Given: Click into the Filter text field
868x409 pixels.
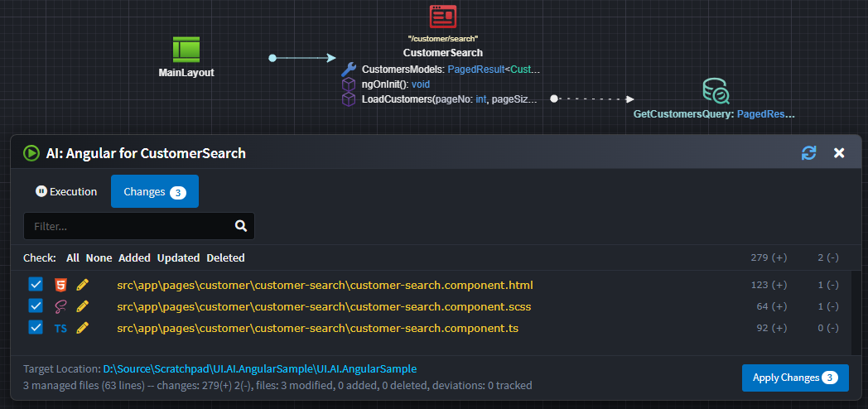Looking at the screenshot, I should pos(128,226).
